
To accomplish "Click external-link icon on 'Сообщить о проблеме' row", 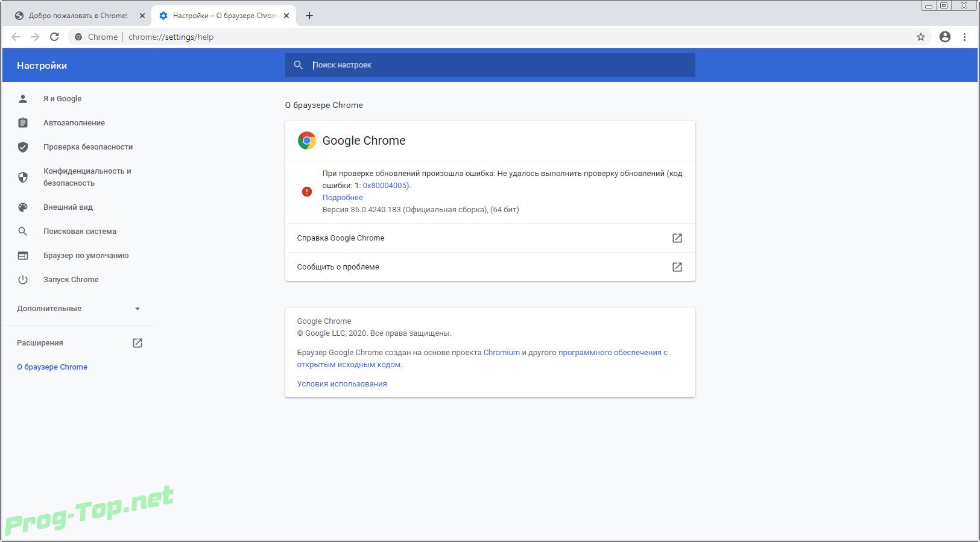I will point(677,267).
